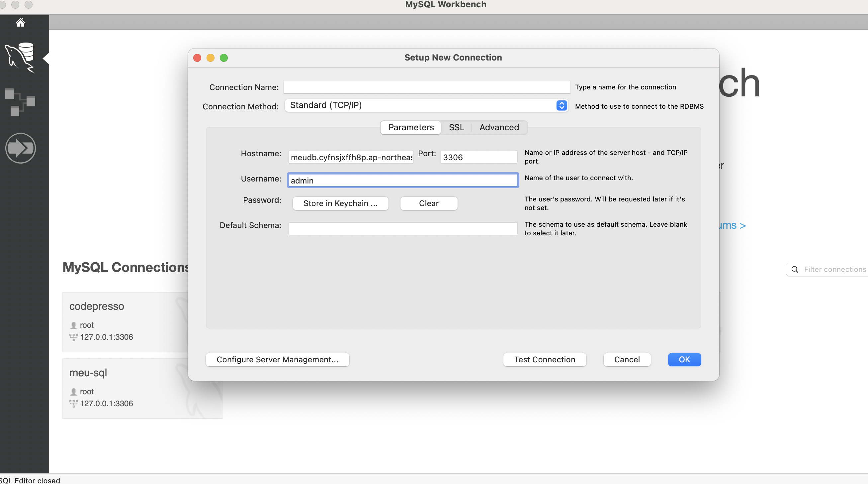868x484 pixels.
Task: Click the codepresso connection user icon
Action: 73,325
